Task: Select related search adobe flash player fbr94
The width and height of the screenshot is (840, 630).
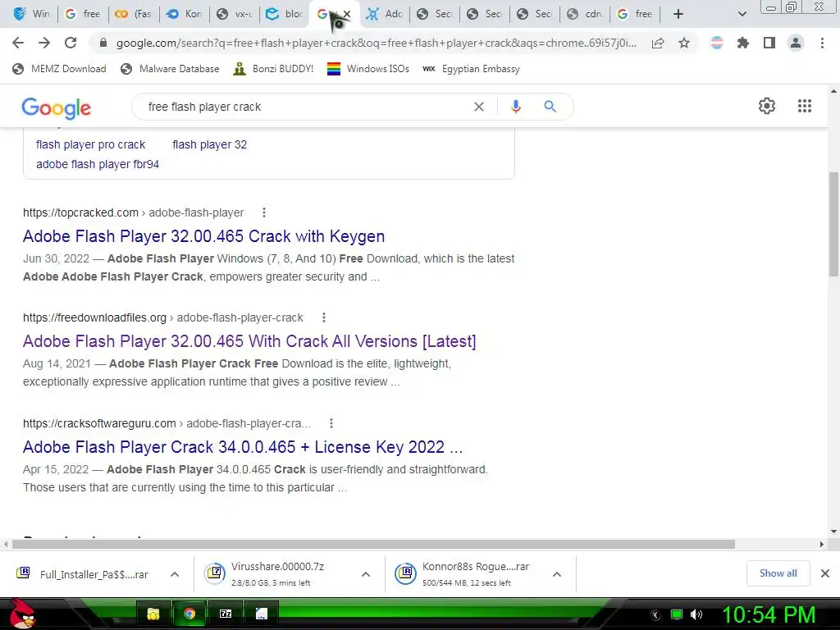Action: point(98,164)
